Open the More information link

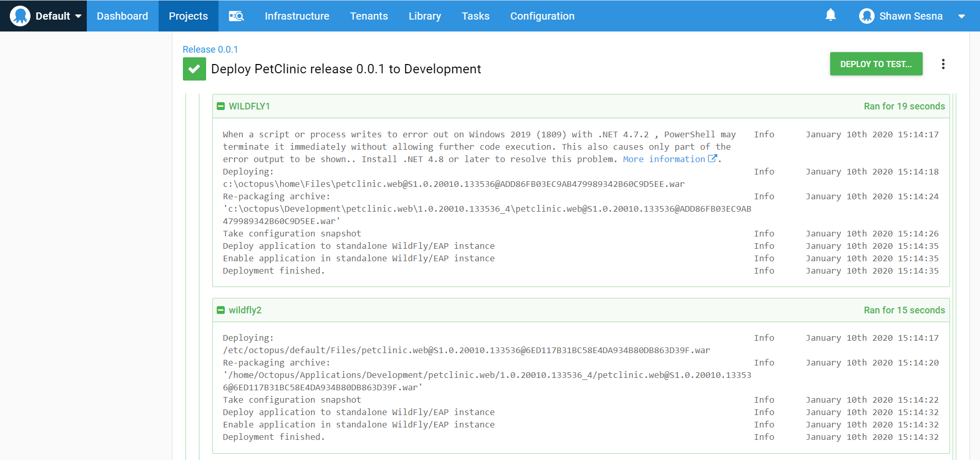(663, 159)
